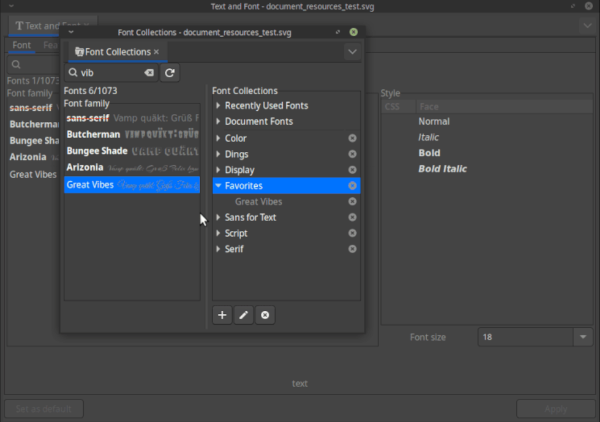Remove the Color collection
Image resolution: width=600 pixels, height=422 pixels.
[x=352, y=138]
